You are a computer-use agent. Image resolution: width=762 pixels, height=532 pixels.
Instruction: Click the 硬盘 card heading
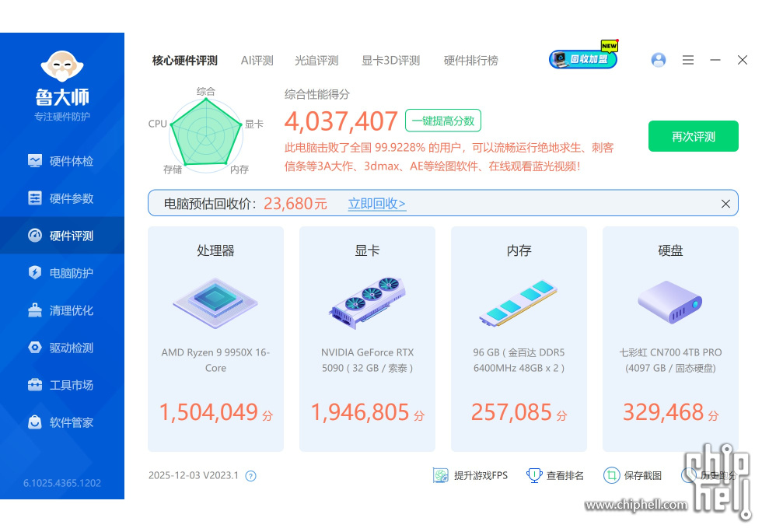(x=670, y=250)
